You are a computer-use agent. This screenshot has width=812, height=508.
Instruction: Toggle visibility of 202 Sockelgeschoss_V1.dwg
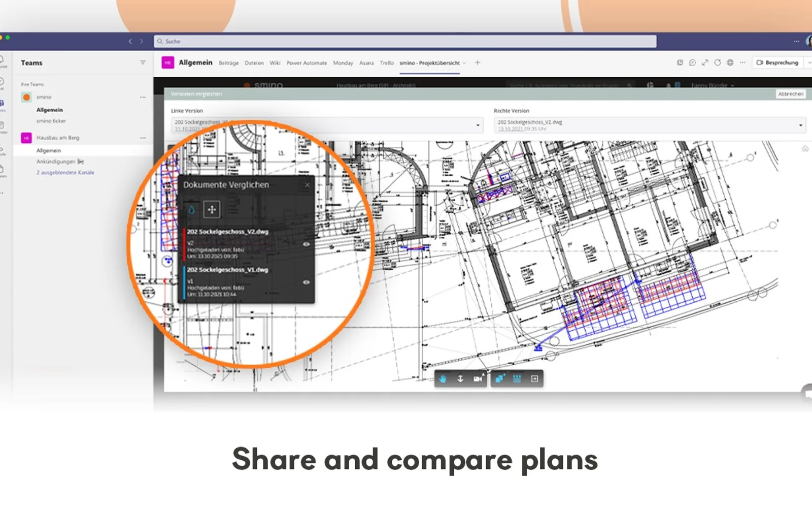click(306, 282)
